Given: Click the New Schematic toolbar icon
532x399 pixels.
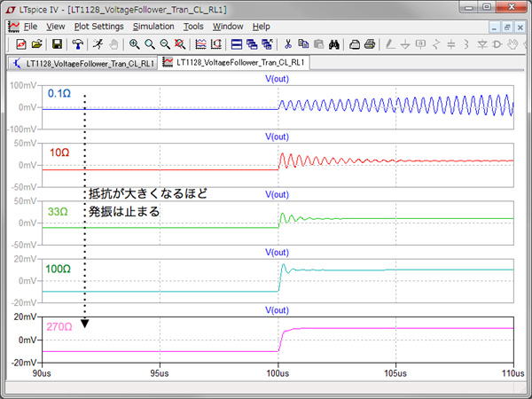Looking at the screenshot, I should 21,43.
